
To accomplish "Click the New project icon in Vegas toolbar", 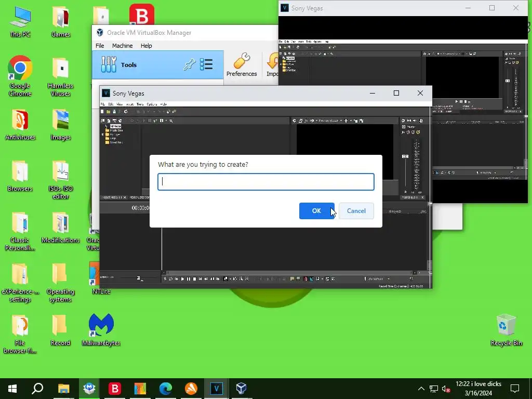I will [102, 112].
